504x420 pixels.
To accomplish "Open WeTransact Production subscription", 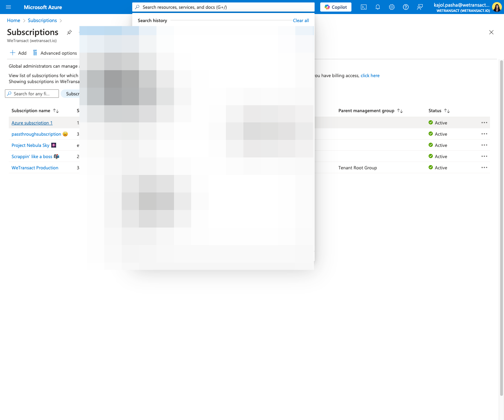I will point(35,168).
